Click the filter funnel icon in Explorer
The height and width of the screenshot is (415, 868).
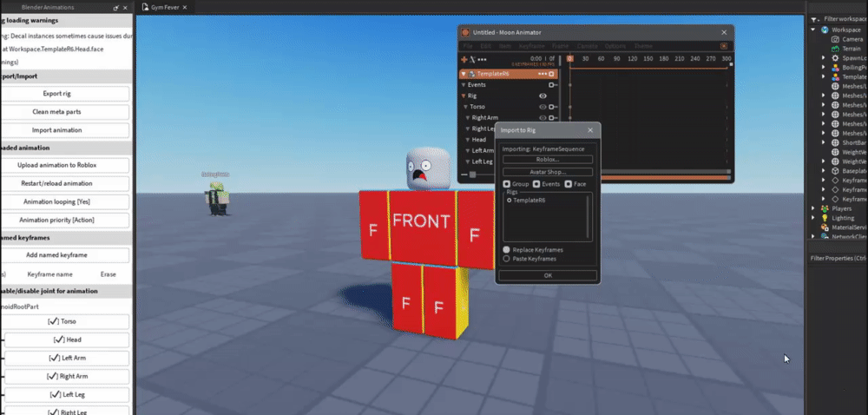[814, 19]
